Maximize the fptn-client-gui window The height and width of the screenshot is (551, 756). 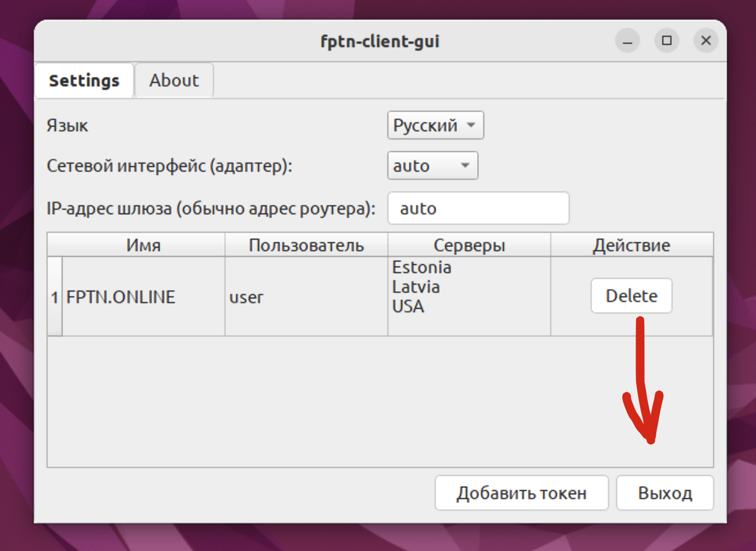[x=667, y=41]
